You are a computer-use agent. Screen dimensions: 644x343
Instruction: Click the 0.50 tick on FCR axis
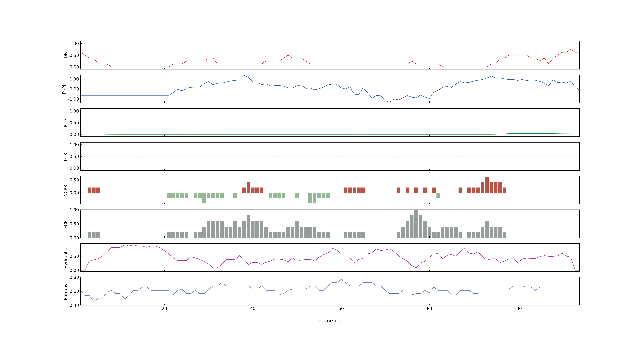click(74, 224)
